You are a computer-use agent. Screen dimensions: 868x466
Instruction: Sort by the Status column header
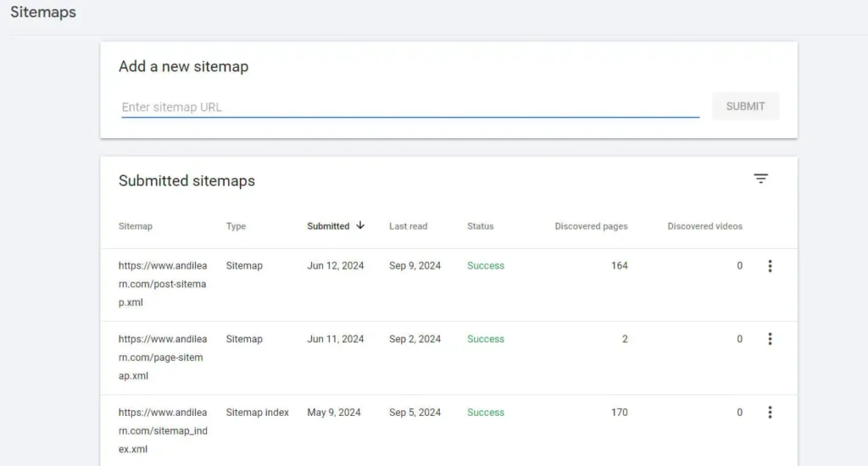coord(480,226)
